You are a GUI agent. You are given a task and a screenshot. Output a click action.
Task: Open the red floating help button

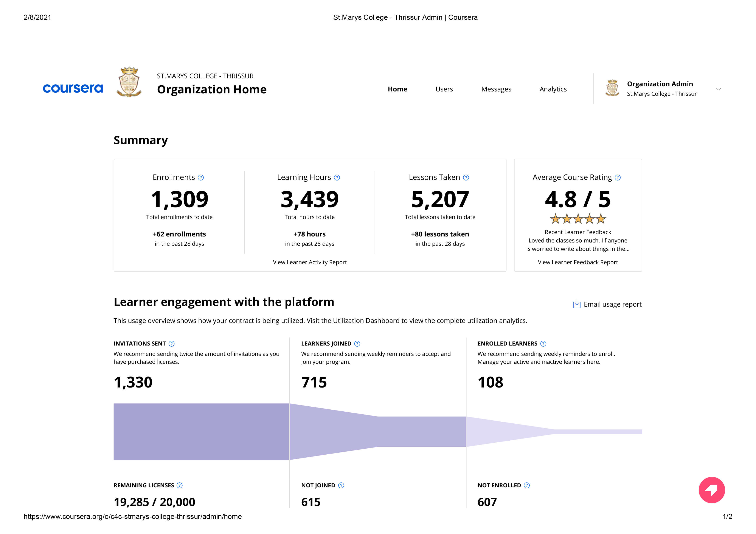tap(712, 490)
